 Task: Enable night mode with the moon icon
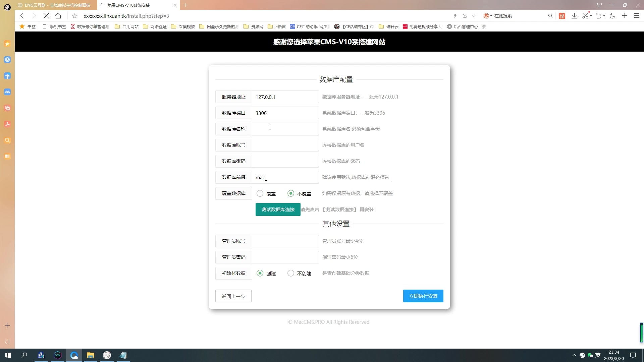point(612,16)
